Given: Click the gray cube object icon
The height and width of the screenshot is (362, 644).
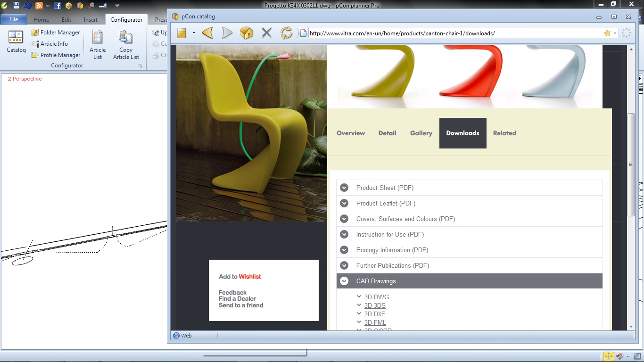Looking at the screenshot, I should [x=91, y=6].
